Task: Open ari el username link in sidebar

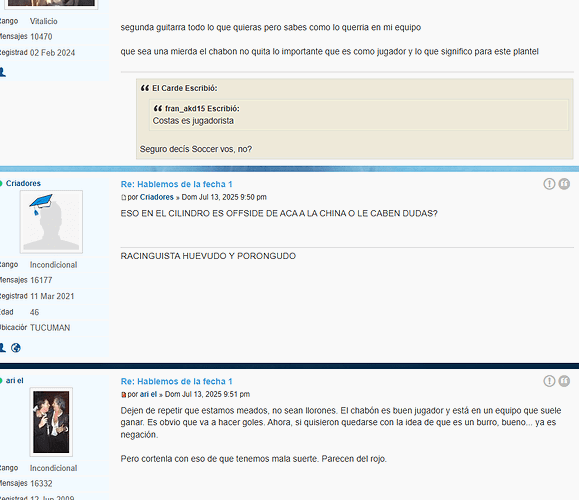Action: (14, 380)
